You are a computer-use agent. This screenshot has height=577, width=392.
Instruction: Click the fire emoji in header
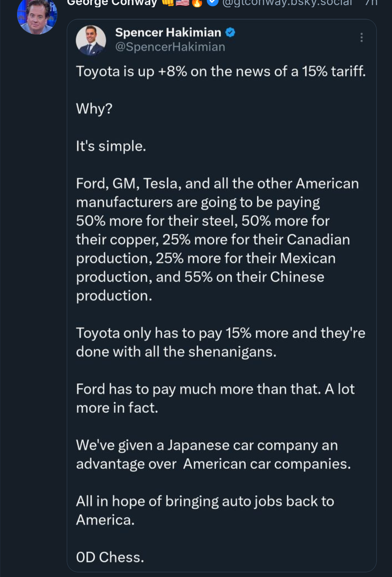pyautogui.click(x=197, y=3)
